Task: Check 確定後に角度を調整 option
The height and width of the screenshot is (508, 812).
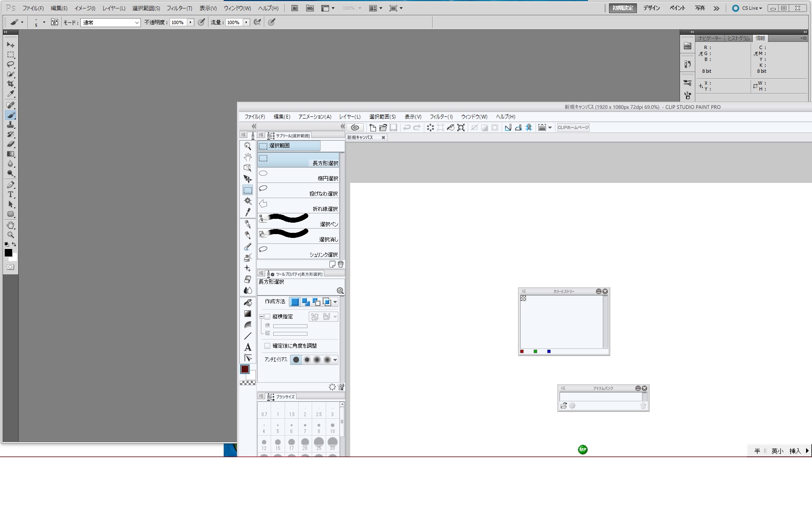Action: (267, 346)
